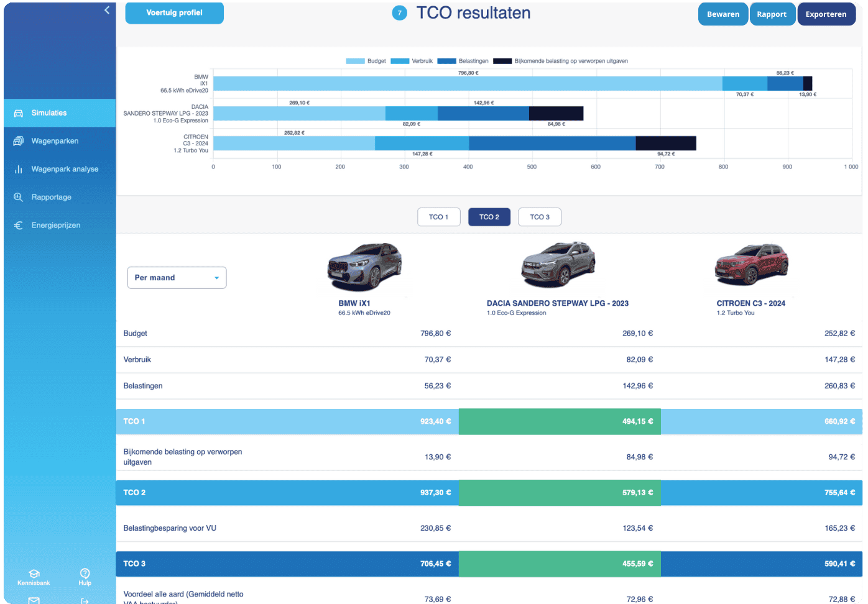Click the Simulaties car icon in sidebar

[x=19, y=113]
